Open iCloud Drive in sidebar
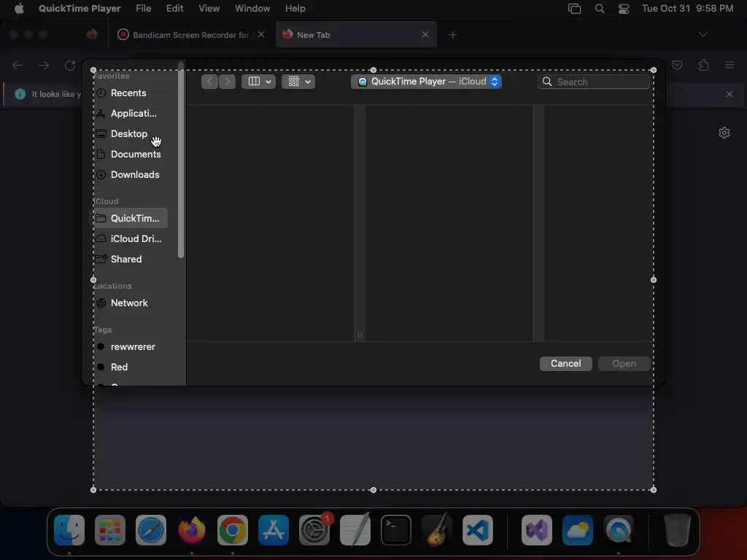This screenshot has width=747, height=560. point(128,238)
